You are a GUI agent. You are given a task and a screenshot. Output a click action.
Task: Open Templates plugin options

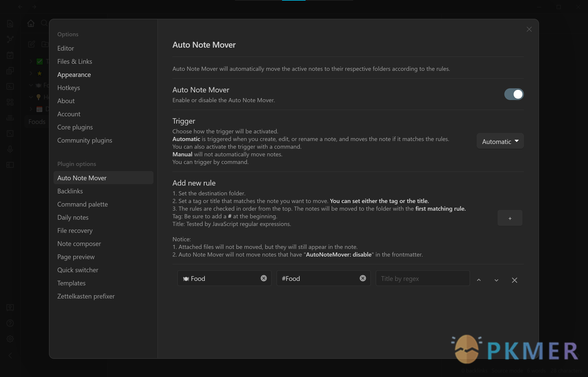(x=71, y=283)
